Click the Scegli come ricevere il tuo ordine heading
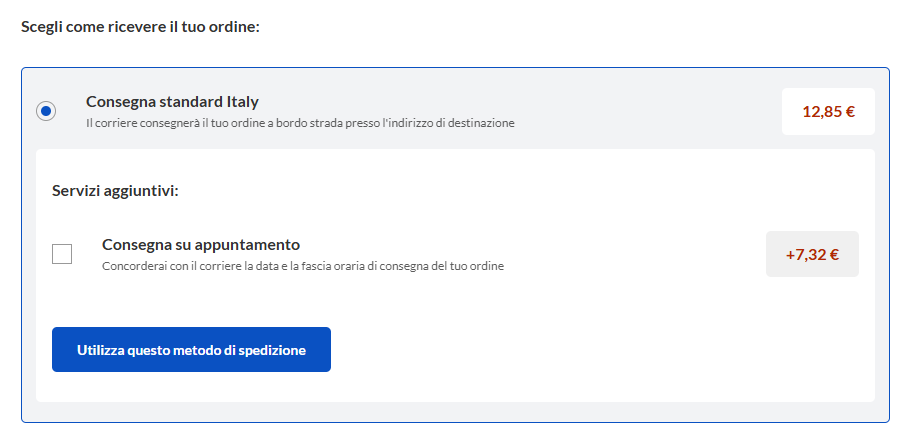The image size is (909, 443). coord(140,26)
